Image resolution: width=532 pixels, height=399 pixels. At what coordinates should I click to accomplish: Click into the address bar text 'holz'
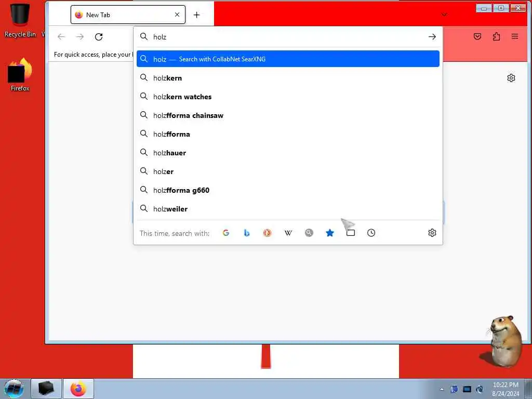tap(160, 37)
